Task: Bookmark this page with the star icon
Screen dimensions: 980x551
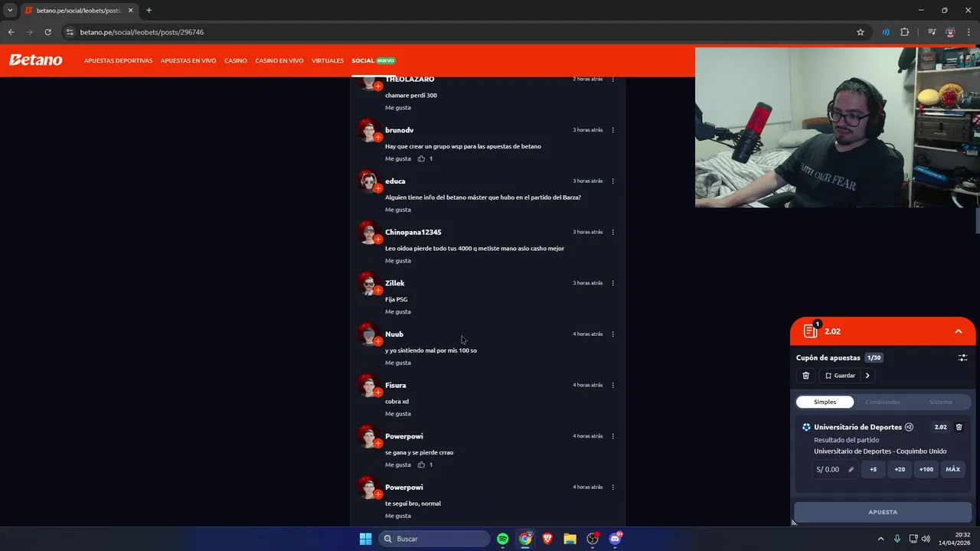Action: (x=861, y=32)
